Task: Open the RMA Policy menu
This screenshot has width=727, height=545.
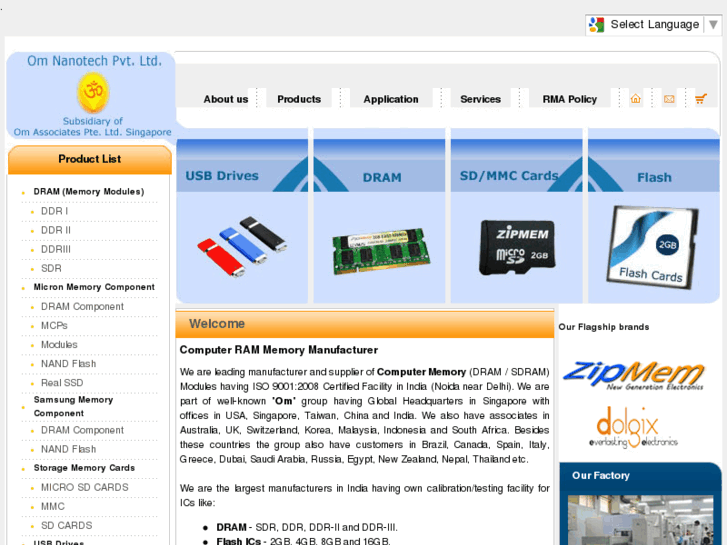Action: tap(570, 99)
